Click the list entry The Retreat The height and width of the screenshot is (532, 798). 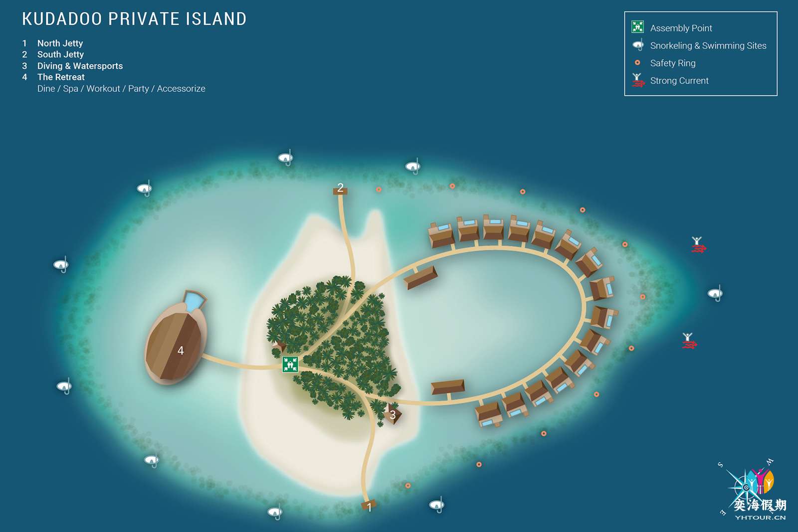pyautogui.click(x=61, y=77)
